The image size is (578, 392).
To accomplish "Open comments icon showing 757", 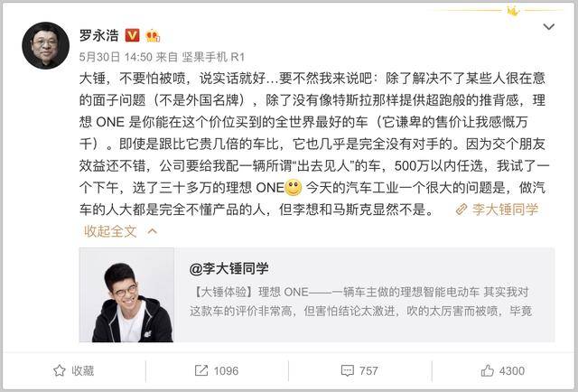I will coord(347,370).
